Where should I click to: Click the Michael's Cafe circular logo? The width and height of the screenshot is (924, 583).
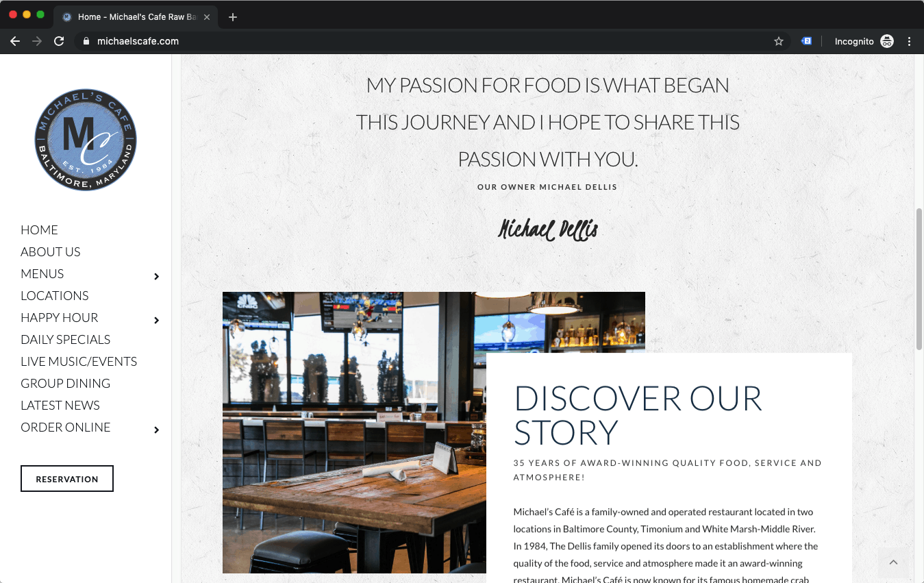[x=86, y=140]
